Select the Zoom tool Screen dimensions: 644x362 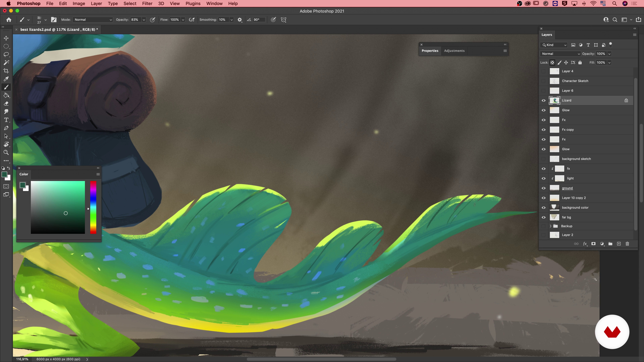[x=6, y=152]
